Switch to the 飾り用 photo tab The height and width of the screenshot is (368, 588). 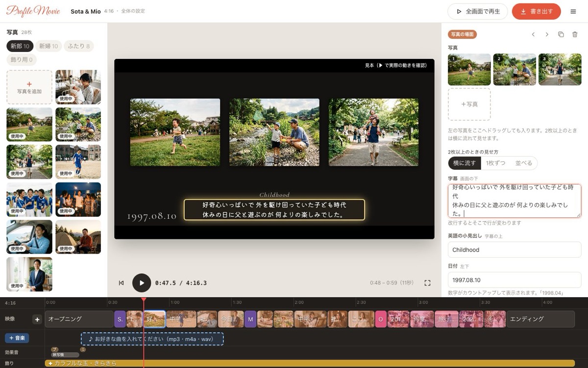[x=22, y=60]
